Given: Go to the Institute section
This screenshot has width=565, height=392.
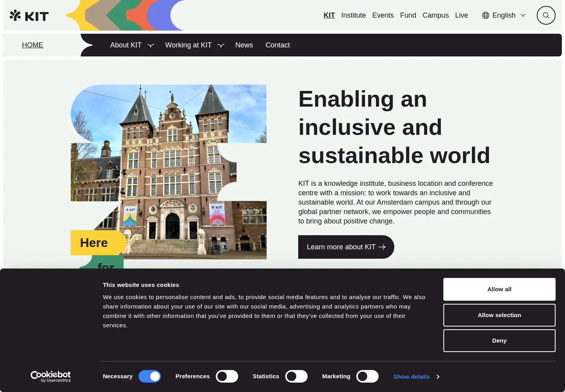Looking at the screenshot, I should coord(354,15).
